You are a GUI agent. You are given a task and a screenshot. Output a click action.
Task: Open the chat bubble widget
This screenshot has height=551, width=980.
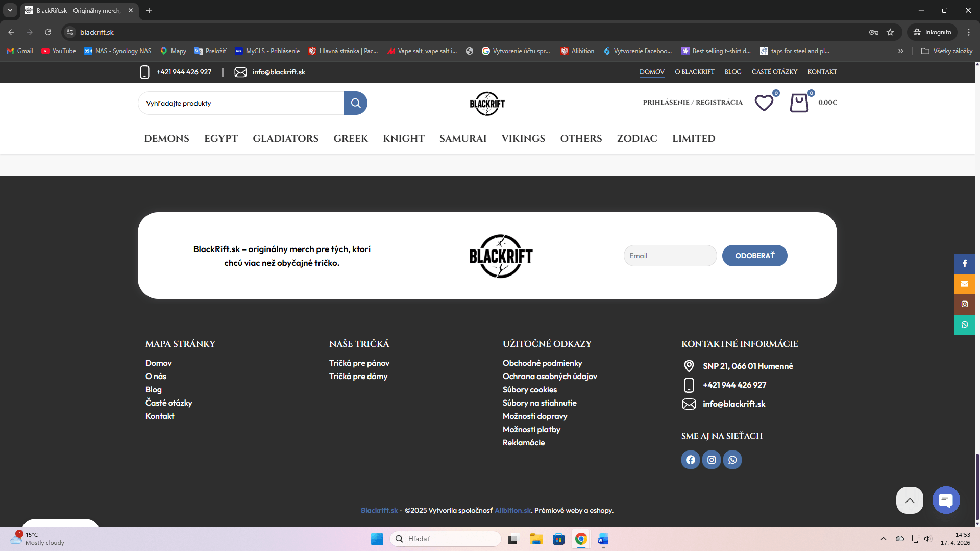tap(945, 500)
